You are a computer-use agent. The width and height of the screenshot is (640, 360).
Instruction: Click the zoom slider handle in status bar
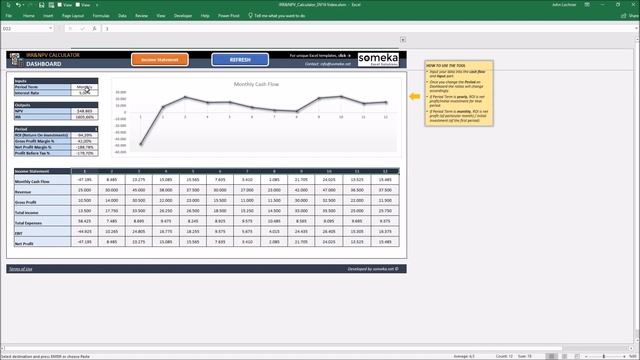[604, 356]
